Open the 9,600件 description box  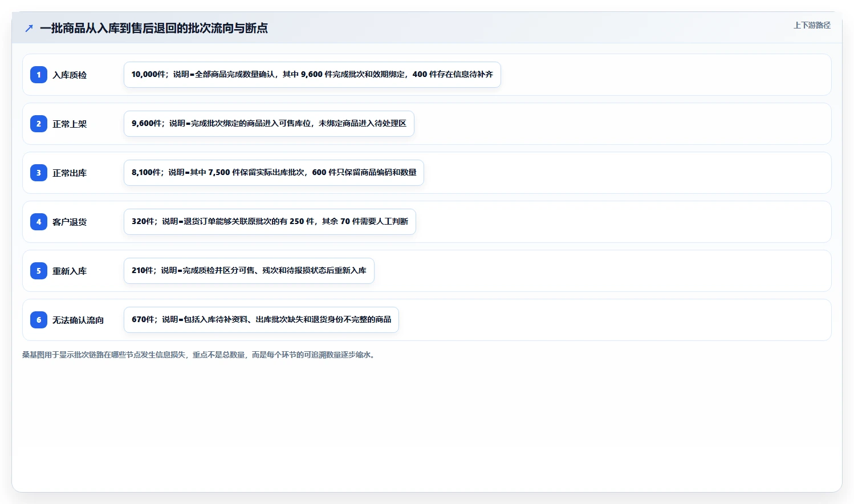coord(269,124)
